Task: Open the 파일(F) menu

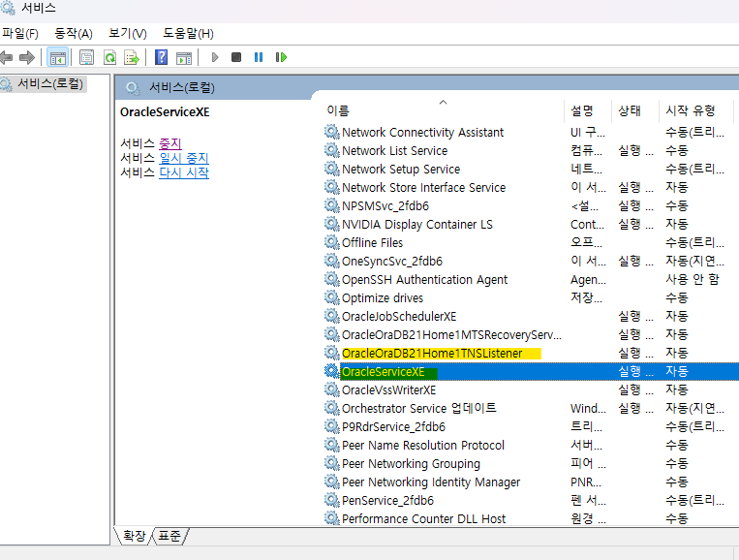Action: [x=19, y=34]
